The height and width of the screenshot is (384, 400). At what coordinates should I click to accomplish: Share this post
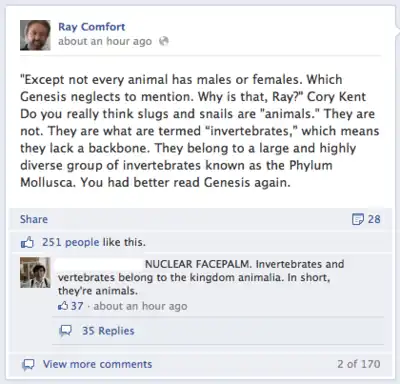34,219
